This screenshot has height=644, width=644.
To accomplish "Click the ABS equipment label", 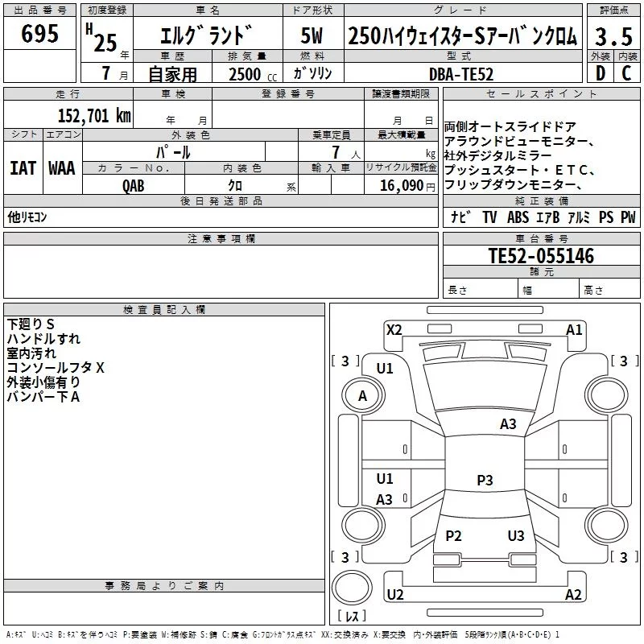I will (518, 217).
